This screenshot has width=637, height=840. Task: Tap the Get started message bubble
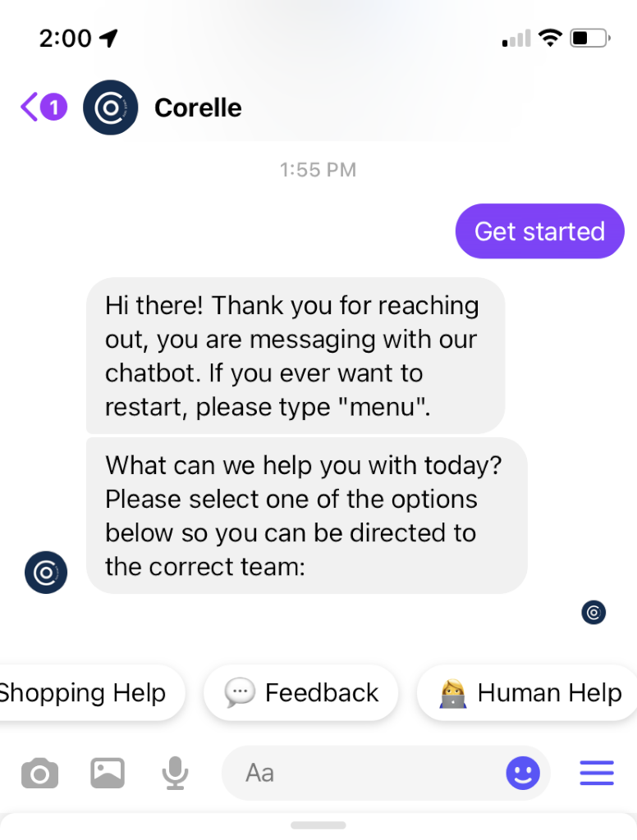point(540,231)
